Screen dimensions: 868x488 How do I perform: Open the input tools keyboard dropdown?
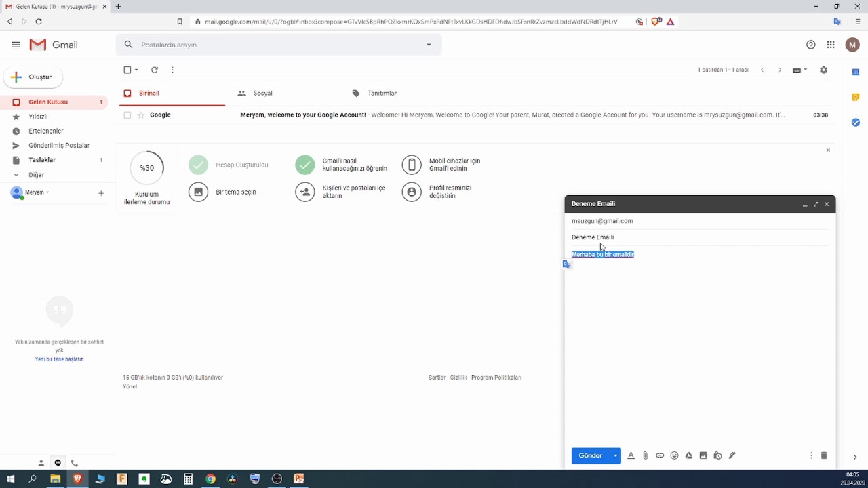coord(800,70)
